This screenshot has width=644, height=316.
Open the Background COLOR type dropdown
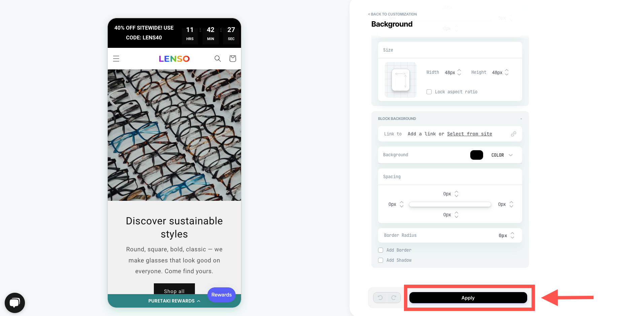click(502, 155)
